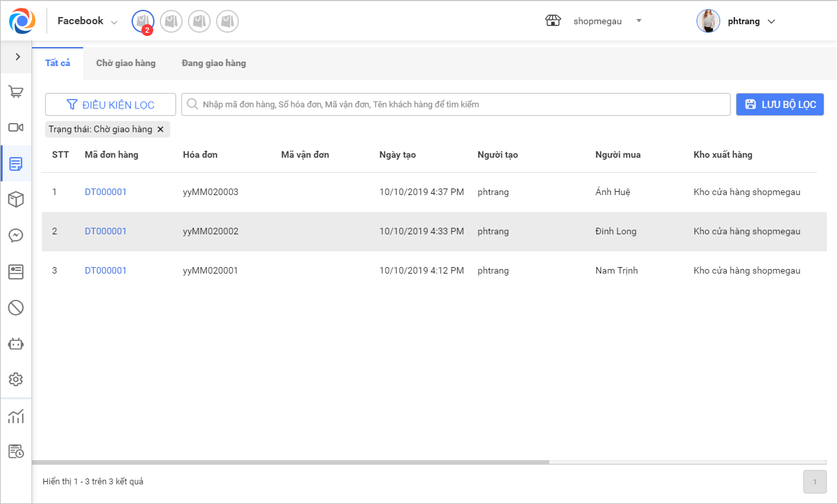The width and height of the screenshot is (838, 504).
Task: Open the Messenger chat sidebar icon
Action: tap(16, 236)
